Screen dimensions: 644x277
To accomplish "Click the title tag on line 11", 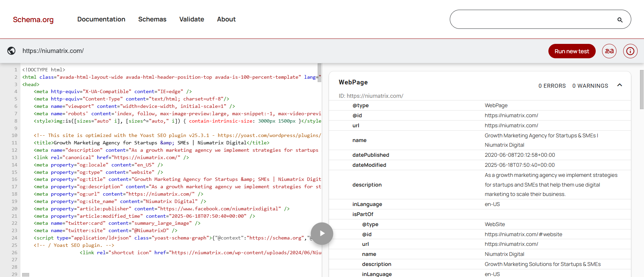I will (152, 143).
